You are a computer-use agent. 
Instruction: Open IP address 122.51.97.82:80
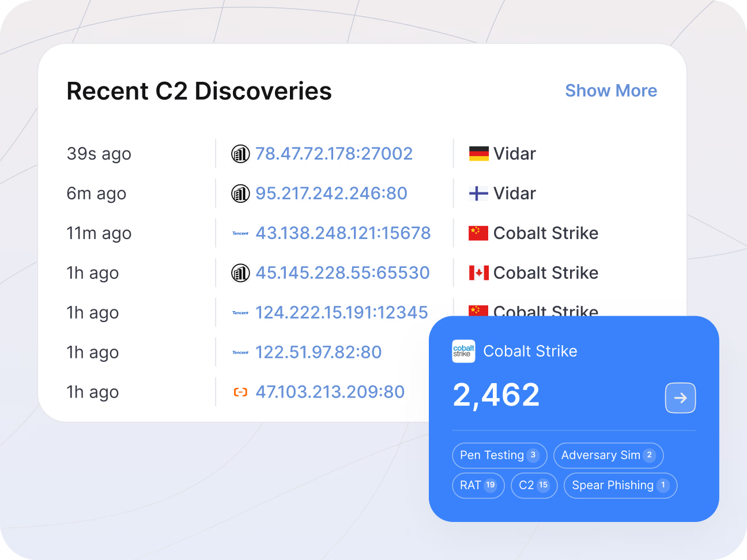[x=319, y=352]
